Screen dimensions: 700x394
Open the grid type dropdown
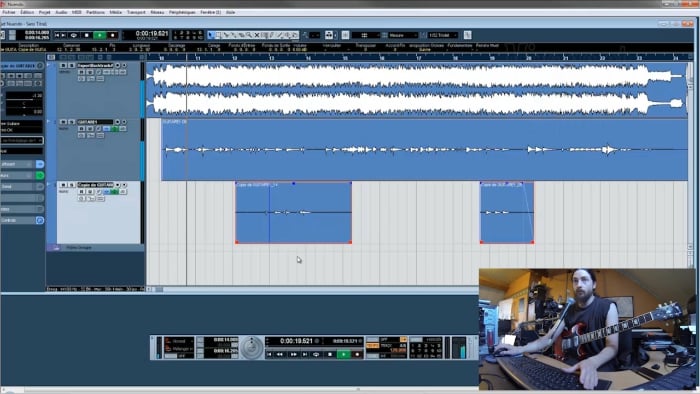coord(366,35)
